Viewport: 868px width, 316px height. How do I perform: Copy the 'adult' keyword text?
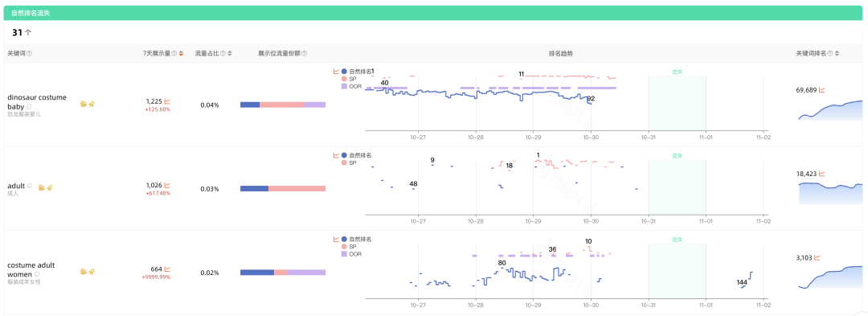click(x=30, y=186)
